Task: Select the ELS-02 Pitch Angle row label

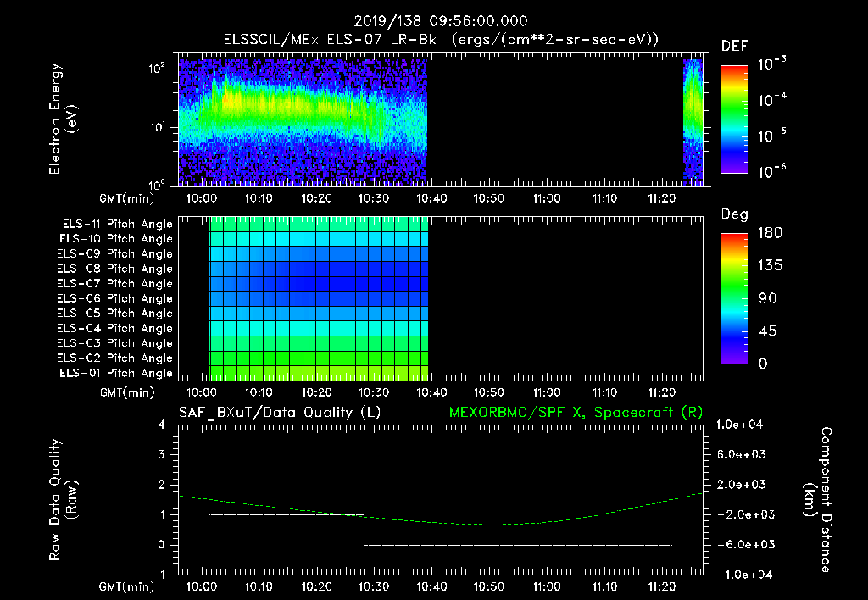Action: (115, 358)
